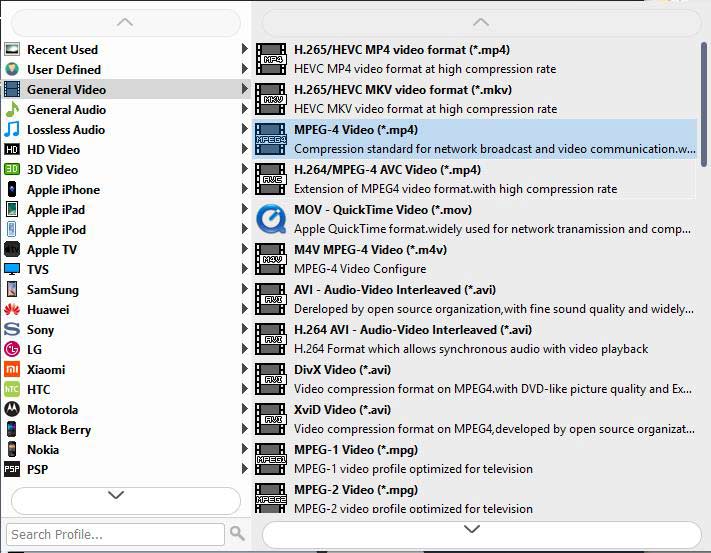The image size is (711, 553).
Task: Click the Xiaomi logo icon
Action: (12, 369)
